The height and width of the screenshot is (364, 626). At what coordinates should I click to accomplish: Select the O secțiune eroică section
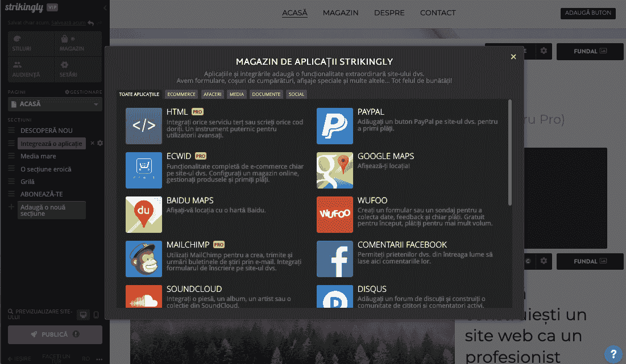coord(46,169)
